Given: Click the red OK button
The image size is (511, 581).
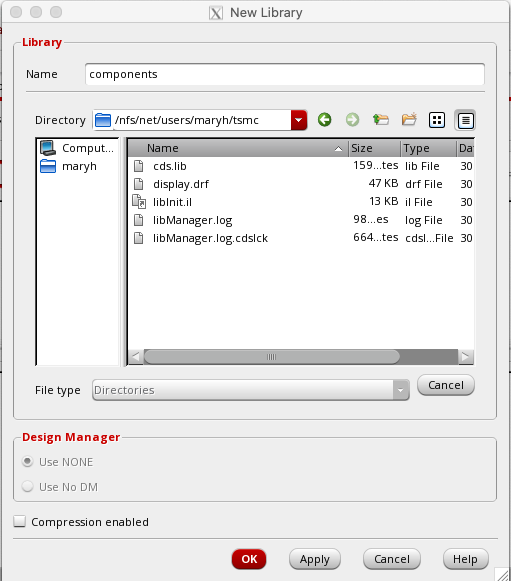Looking at the screenshot, I should point(249,559).
